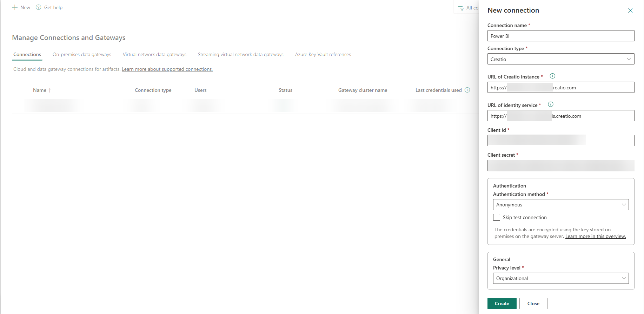
Task: Go to Streaming virtual network data gateways tab
Action: point(241,55)
